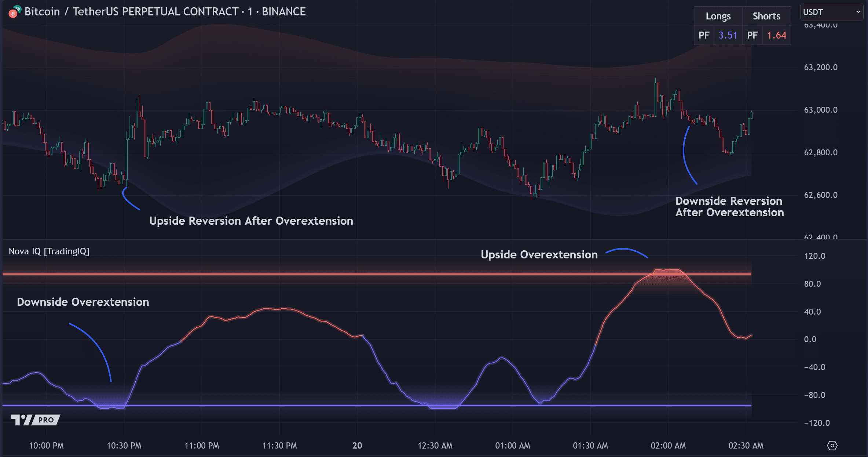868x457 pixels.
Task: Click the 62,600.0 price axis label
Action: pyautogui.click(x=821, y=195)
